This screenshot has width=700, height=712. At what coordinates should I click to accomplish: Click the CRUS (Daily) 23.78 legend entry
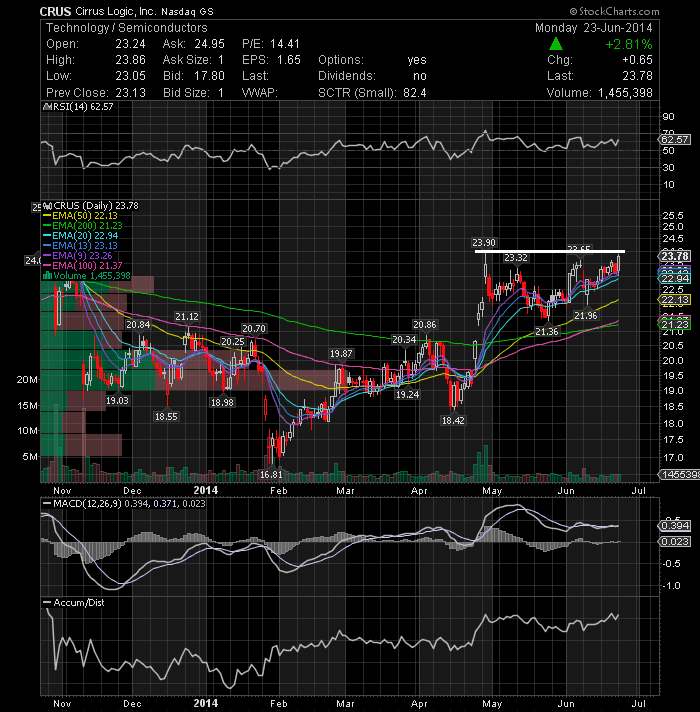[x=96, y=206]
